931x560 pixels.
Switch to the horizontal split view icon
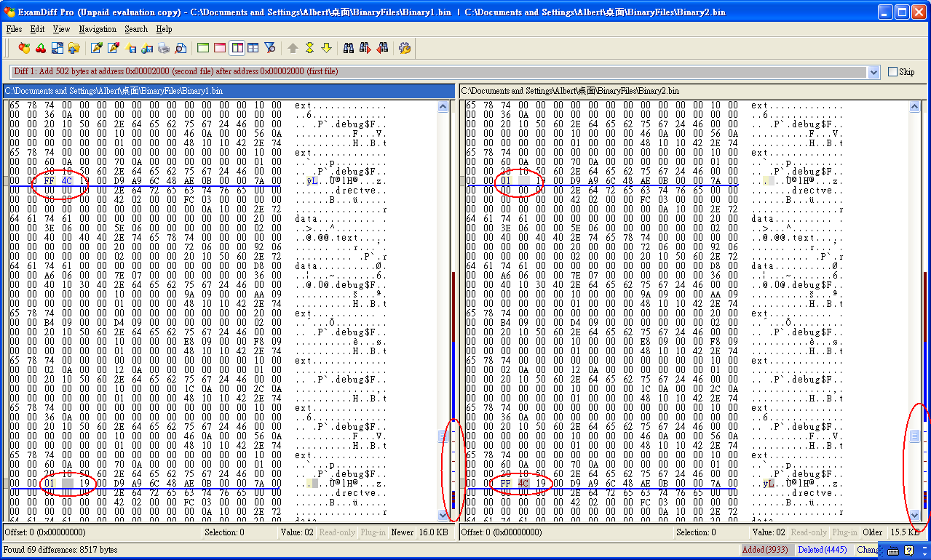(x=253, y=48)
